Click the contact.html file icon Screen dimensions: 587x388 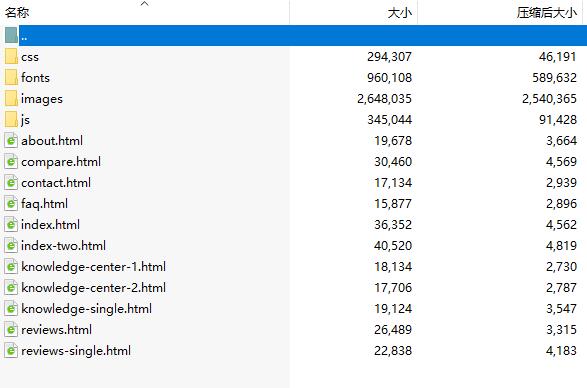tap(11, 183)
